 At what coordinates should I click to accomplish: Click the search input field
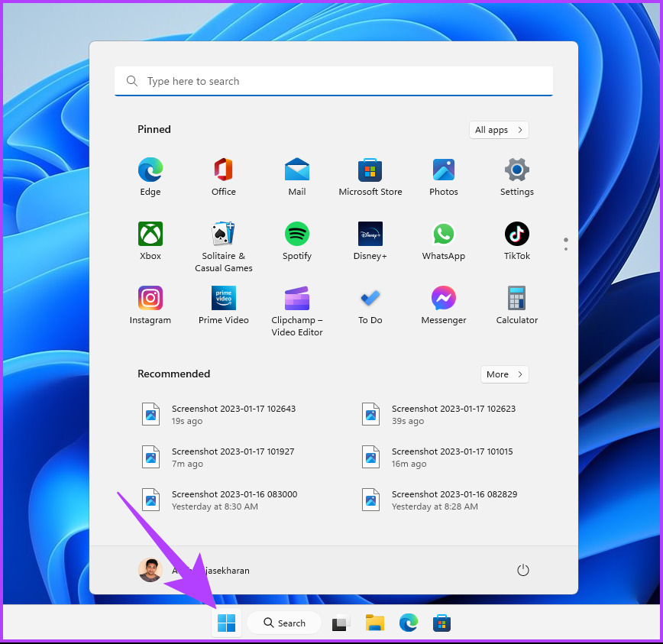click(x=334, y=81)
